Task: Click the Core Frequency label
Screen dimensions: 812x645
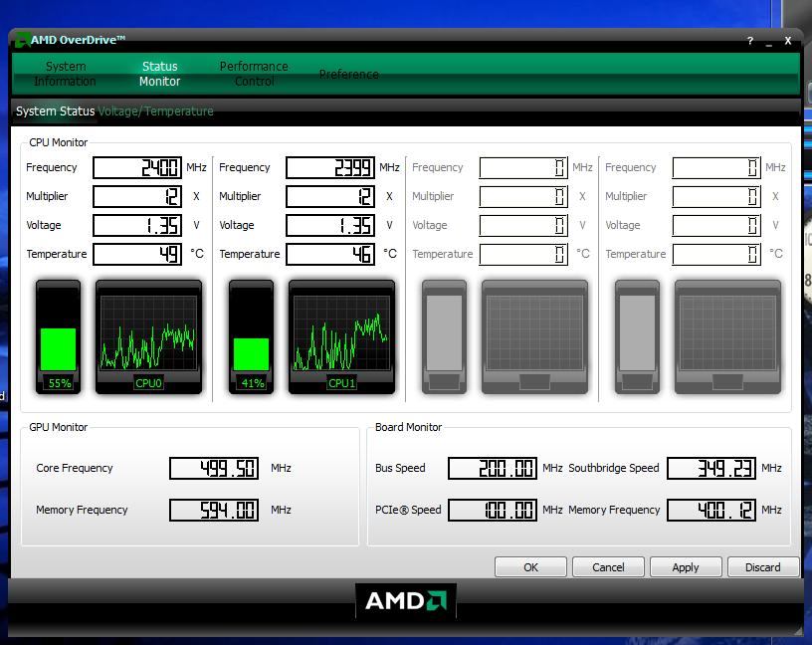Action: click(75, 469)
